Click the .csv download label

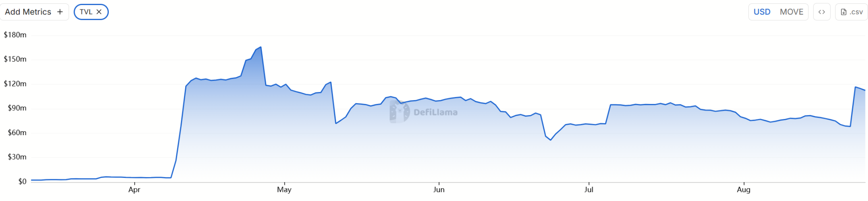856,12
